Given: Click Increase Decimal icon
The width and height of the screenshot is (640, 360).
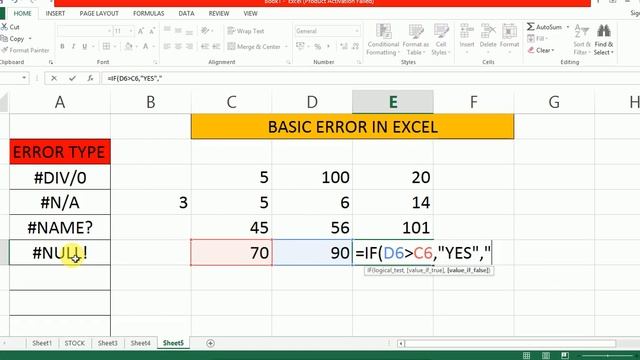Looking at the screenshot, I should point(344,47).
